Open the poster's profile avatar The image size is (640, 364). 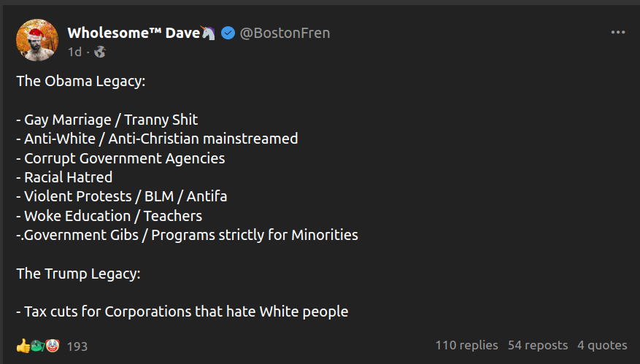coord(36,40)
